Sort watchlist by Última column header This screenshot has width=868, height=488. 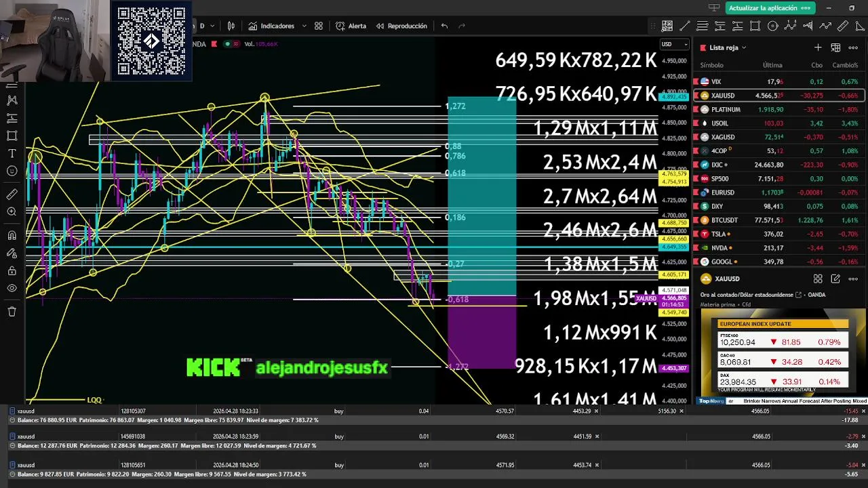772,65
